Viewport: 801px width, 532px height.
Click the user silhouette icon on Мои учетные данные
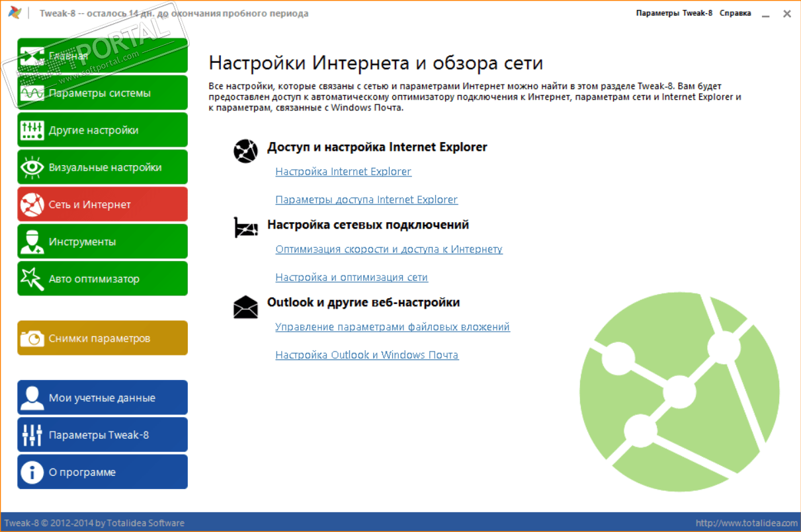tap(32, 398)
